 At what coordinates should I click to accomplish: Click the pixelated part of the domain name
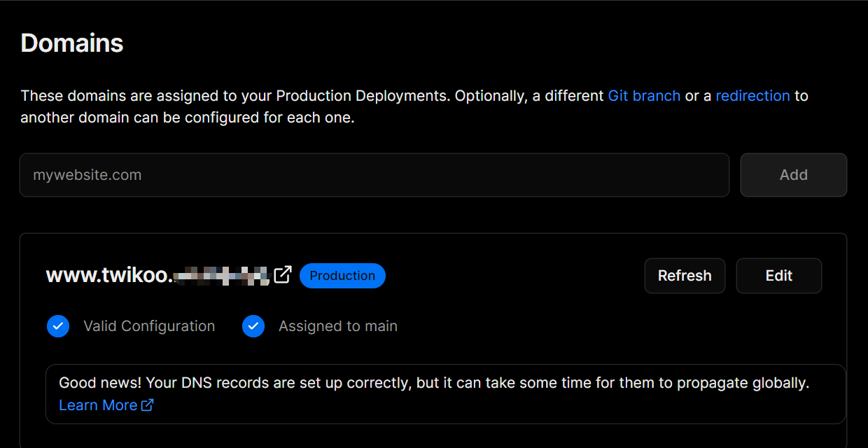coord(221,276)
